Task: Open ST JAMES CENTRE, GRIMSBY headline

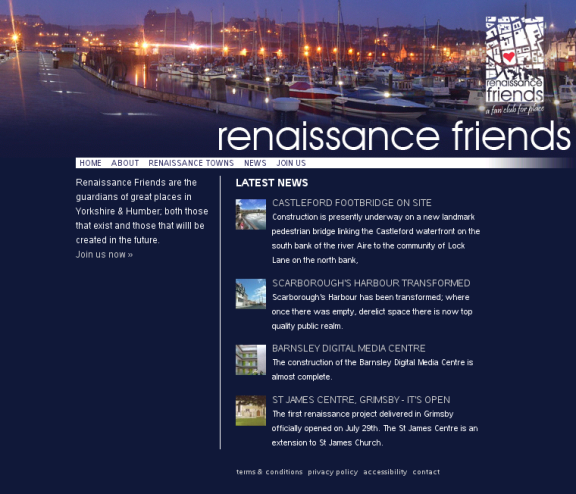Action: pyautogui.click(x=361, y=400)
